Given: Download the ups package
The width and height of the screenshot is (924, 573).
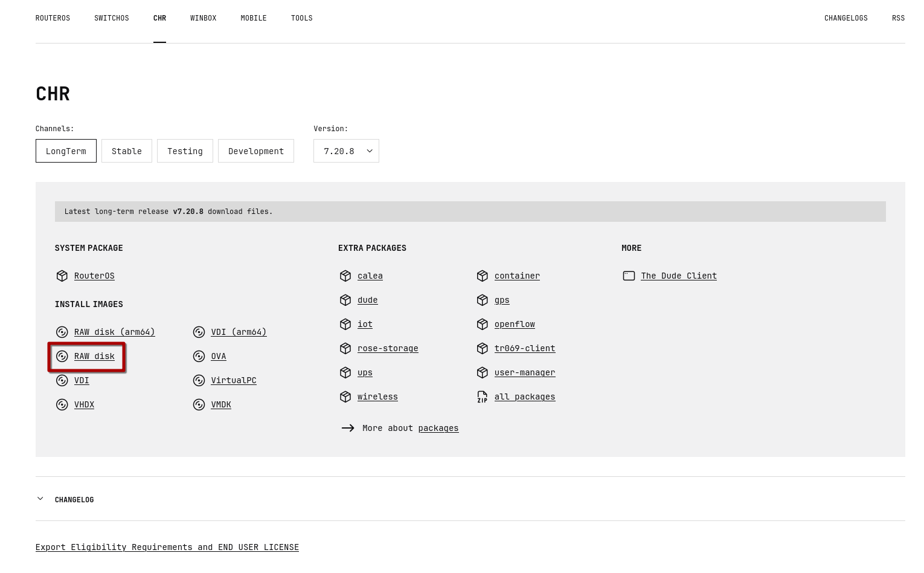Looking at the screenshot, I should (x=365, y=372).
